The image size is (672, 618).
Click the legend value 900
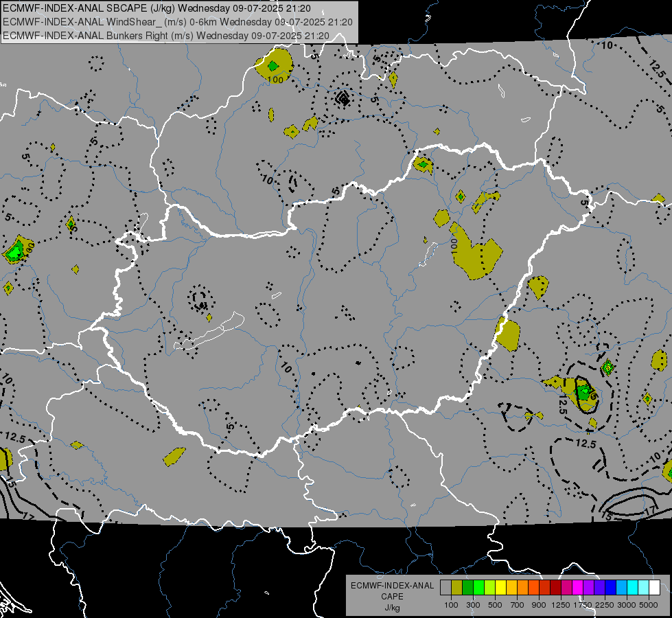pos(539,605)
